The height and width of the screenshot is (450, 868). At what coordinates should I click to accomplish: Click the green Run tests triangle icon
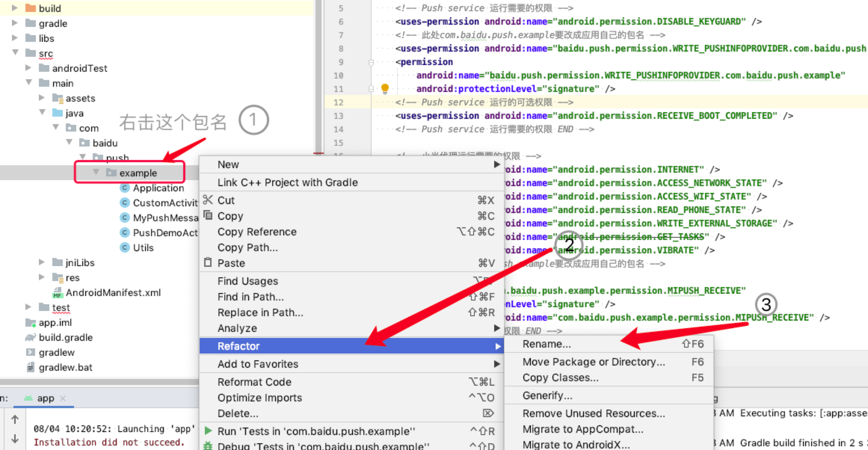click(x=208, y=431)
